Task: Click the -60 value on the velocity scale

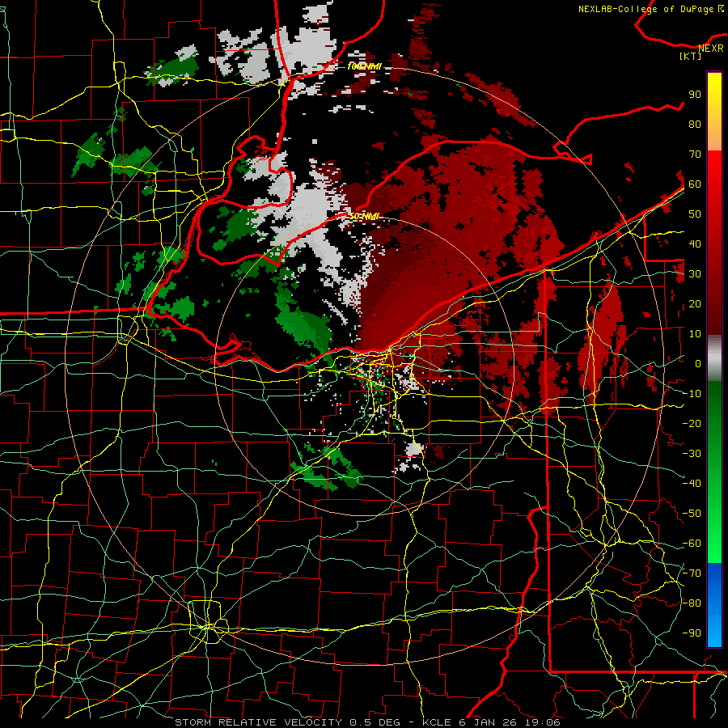Action: pos(692,544)
